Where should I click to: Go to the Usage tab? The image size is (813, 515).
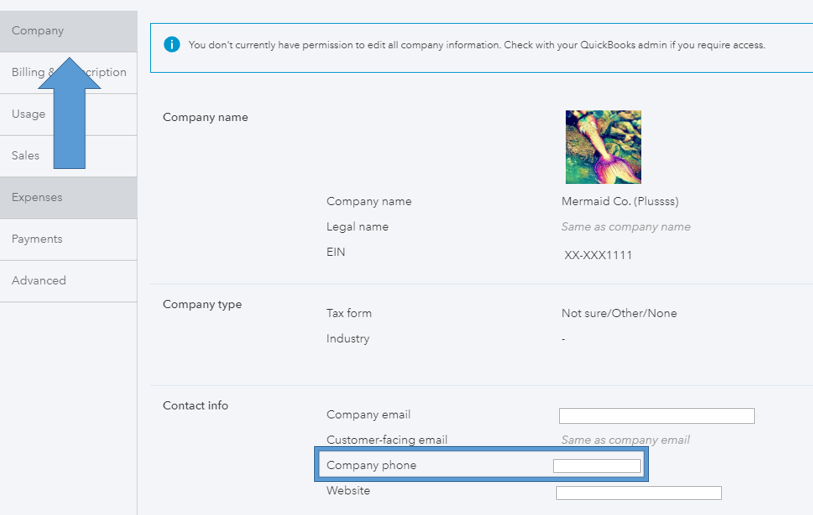click(x=28, y=114)
